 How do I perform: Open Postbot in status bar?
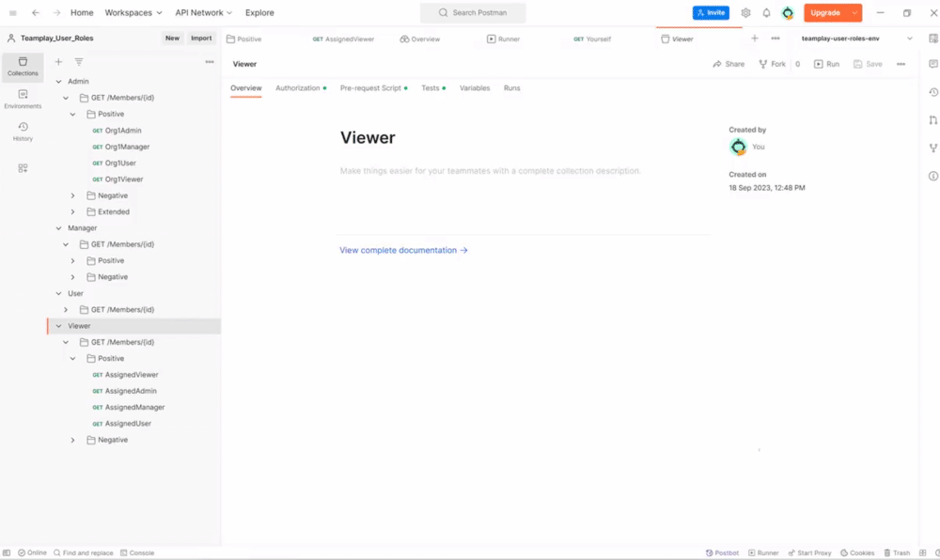click(722, 552)
